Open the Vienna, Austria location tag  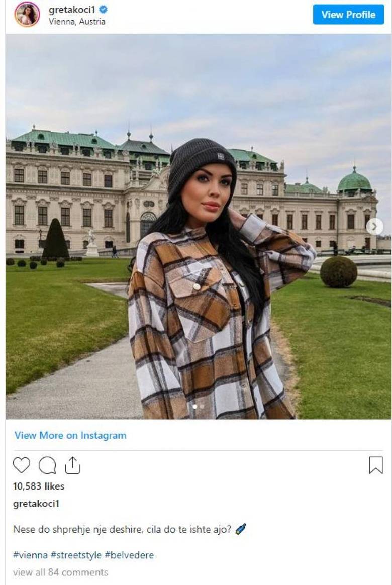(77, 21)
